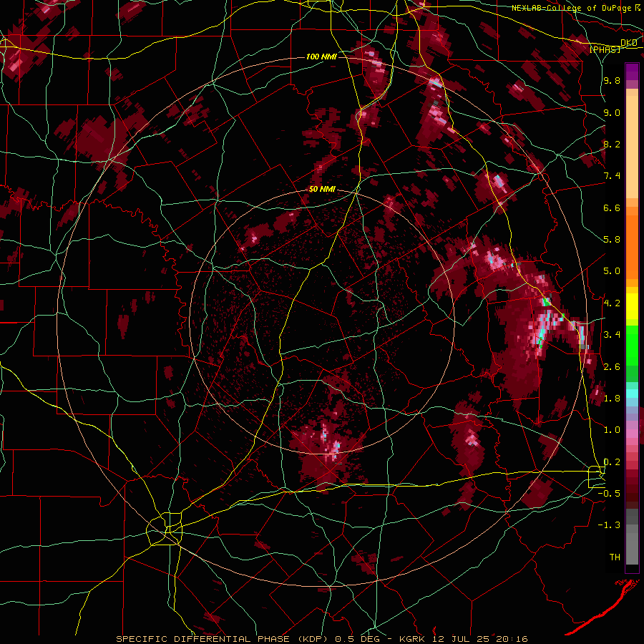The image size is (644, 644).
Task: Click the -0.5 scale value
Action: point(609,494)
